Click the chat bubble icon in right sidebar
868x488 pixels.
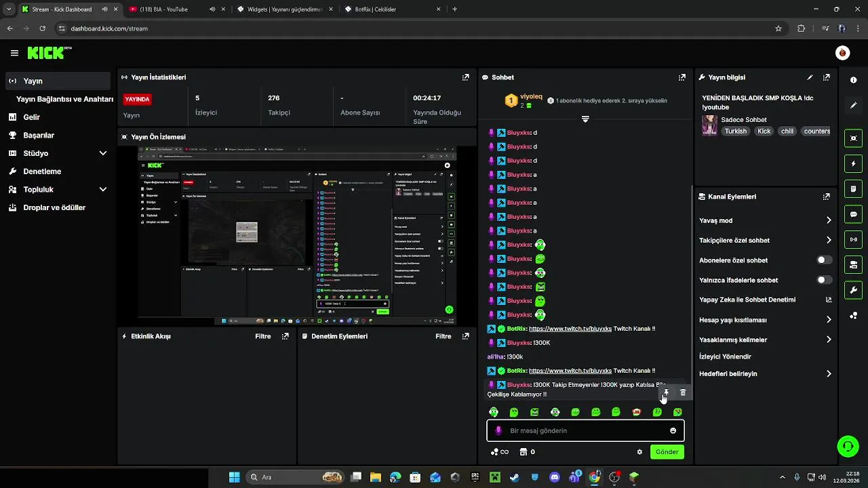(x=853, y=214)
